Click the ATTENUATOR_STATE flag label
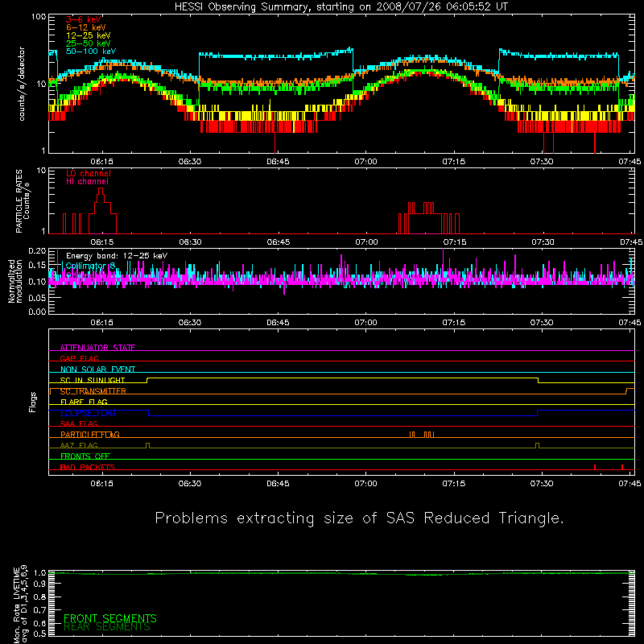The width and height of the screenshot is (644, 644). 97,348
